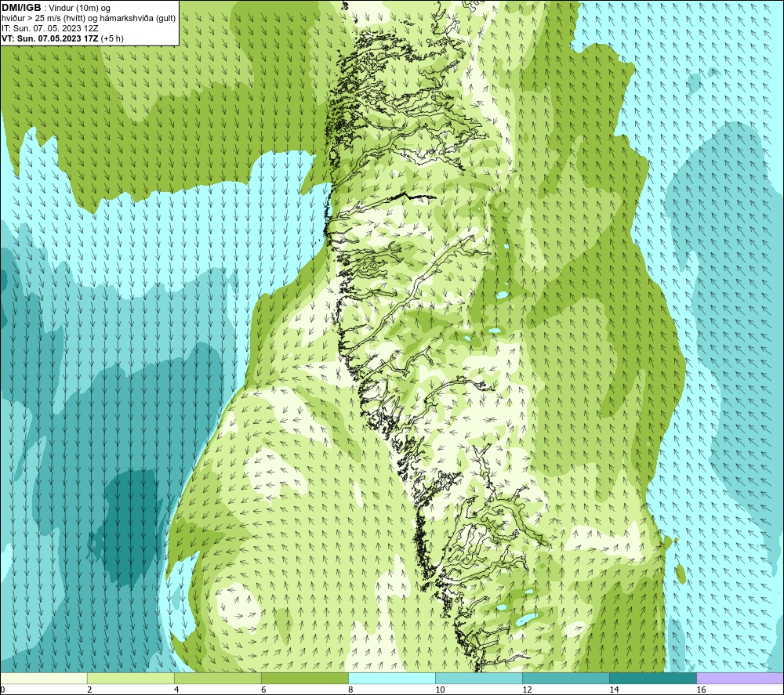Select the 14–16 m/s dark teal color swatch
This screenshot has height=695, width=784.
coord(653,678)
